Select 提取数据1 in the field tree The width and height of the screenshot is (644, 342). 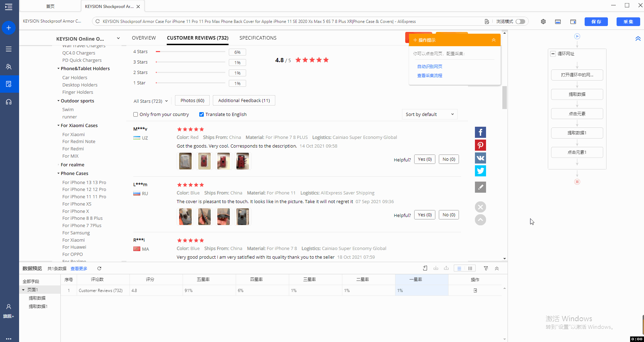pyautogui.click(x=38, y=307)
